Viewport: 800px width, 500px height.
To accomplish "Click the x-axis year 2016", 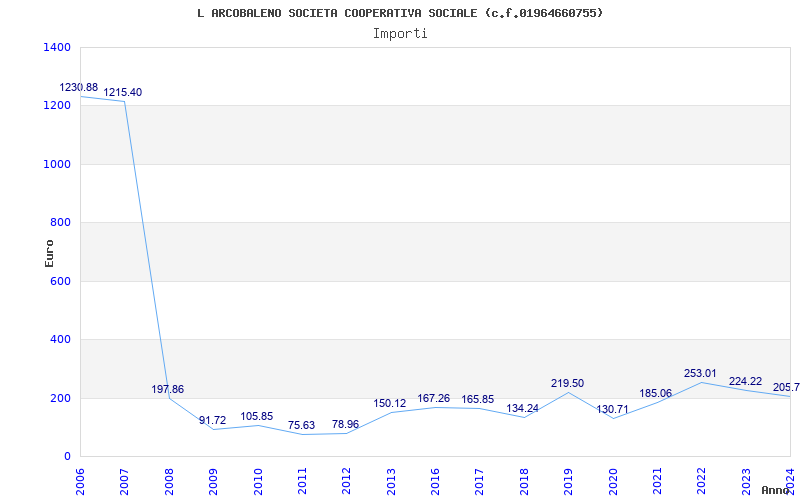I will pyautogui.click(x=435, y=481).
